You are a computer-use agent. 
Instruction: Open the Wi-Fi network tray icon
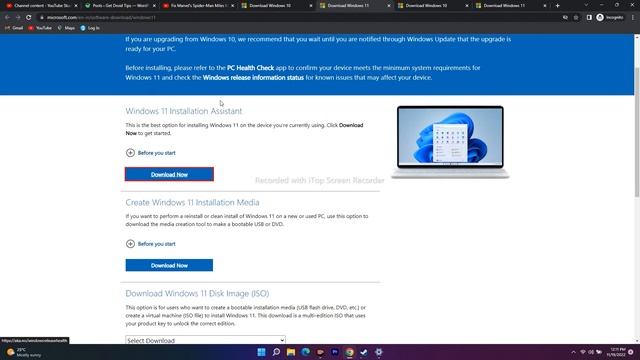coord(583,352)
